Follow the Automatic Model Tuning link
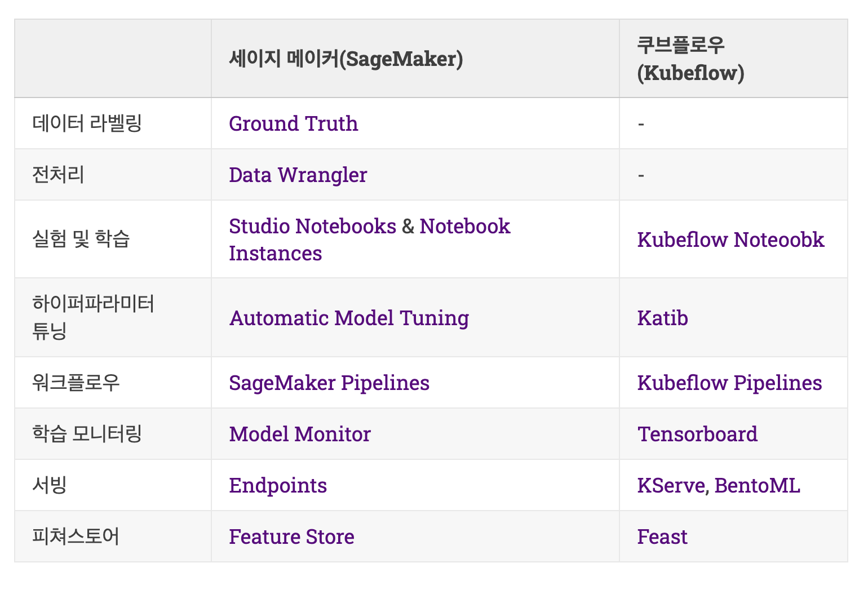 [x=349, y=318]
